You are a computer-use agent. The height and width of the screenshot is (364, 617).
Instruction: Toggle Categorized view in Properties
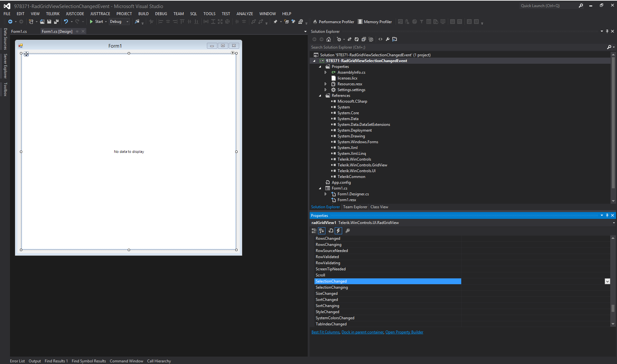click(x=314, y=231)
